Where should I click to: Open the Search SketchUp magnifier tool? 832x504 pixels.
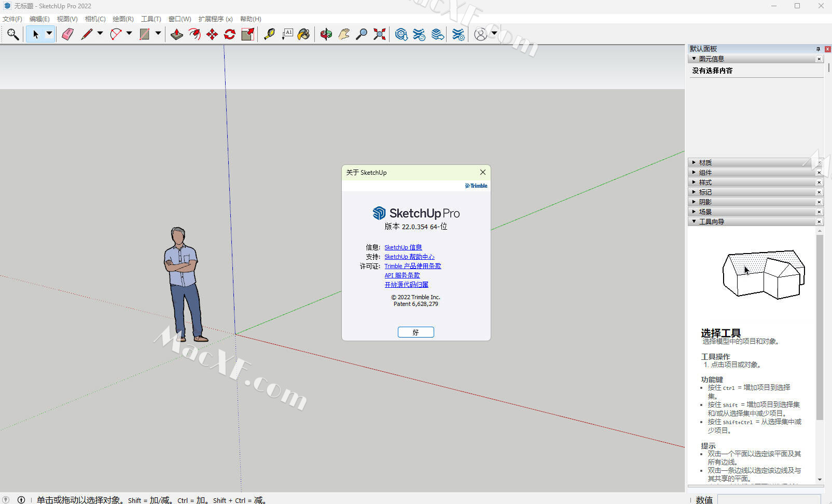(x=13, y=34)
